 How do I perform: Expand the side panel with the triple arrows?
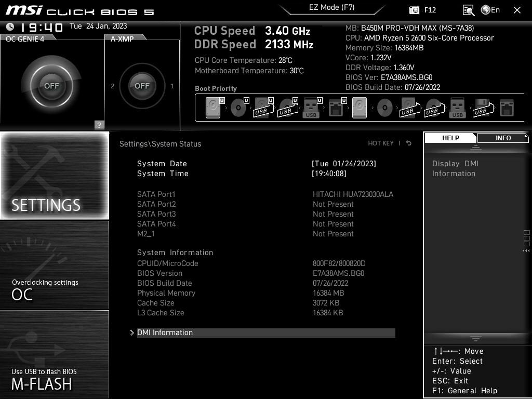526,251
